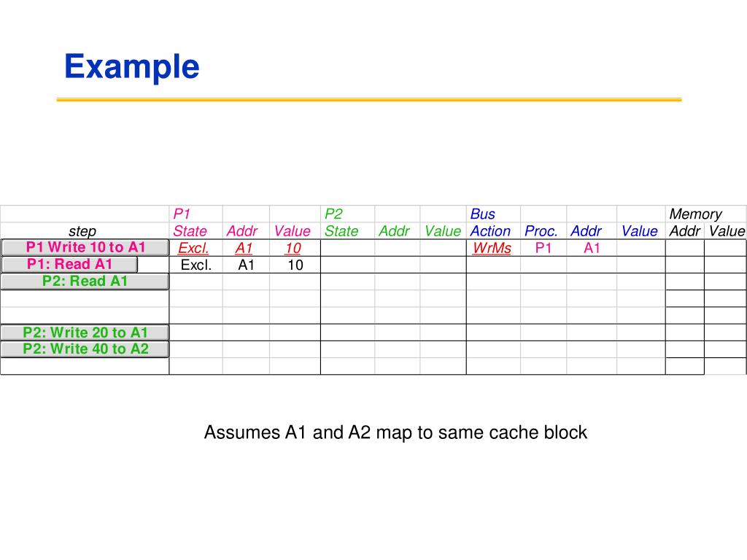This screenshot has width=747, height=560.
Task: Click the blue 'Bus' group header
Action: tap(483, 214)
